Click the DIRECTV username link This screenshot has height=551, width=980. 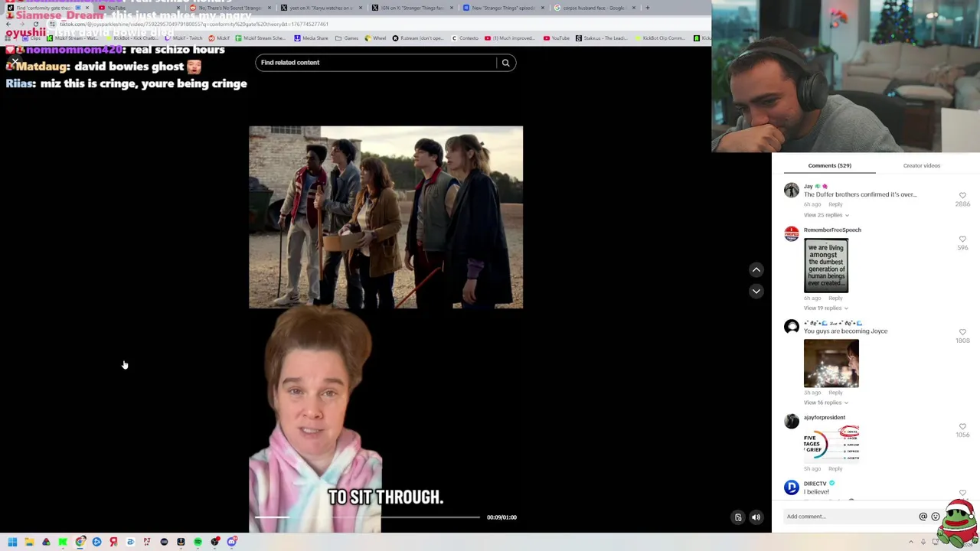pos(815,484)
